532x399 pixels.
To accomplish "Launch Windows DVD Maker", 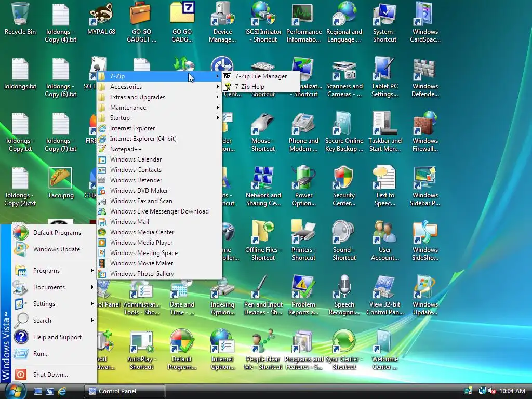I will click(159, 191).
